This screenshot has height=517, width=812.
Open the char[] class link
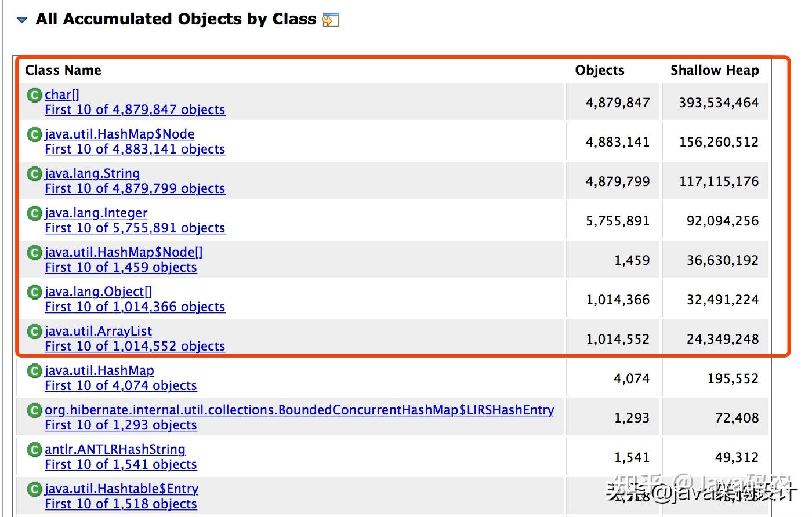[62, 94]
